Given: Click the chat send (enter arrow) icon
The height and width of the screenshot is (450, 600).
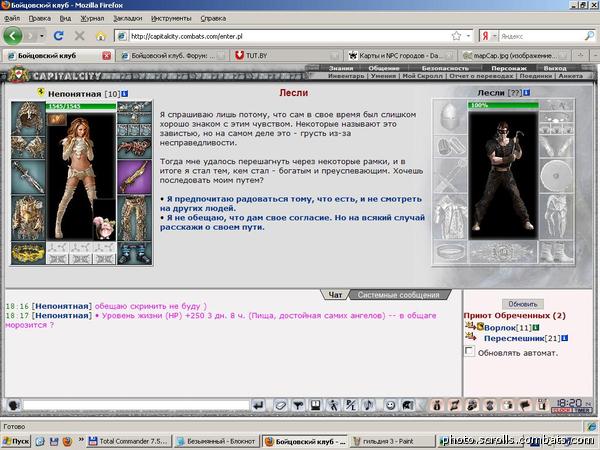Looking at the screenshot, I should click(259, 405).
